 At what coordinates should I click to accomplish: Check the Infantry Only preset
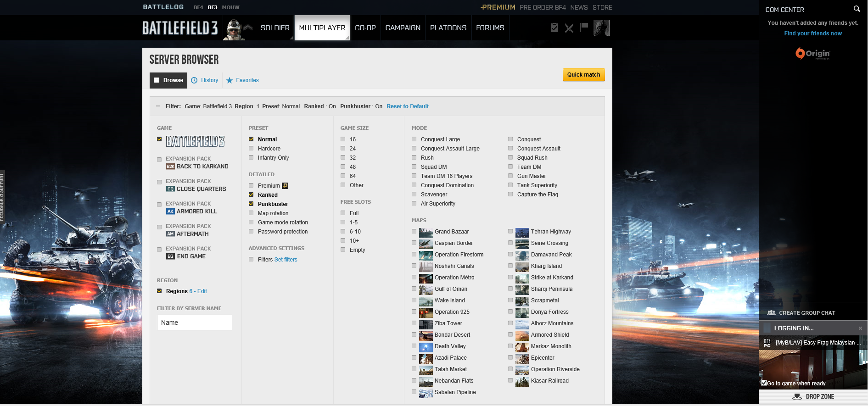point(251,157)
